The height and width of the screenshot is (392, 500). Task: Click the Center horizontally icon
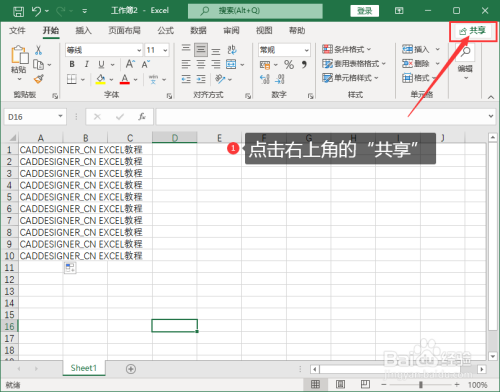(x=201, y=64)
